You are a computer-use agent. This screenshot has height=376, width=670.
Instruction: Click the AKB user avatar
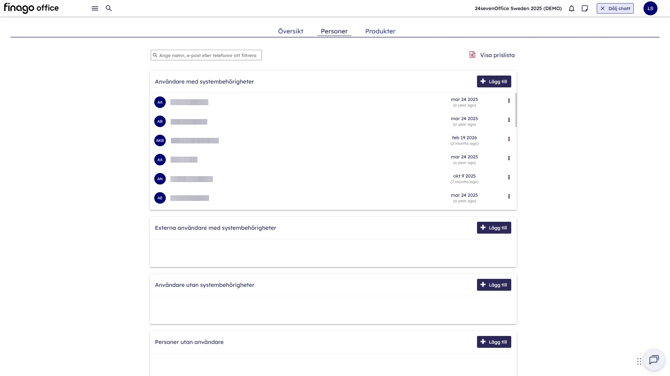pos(160,140)
